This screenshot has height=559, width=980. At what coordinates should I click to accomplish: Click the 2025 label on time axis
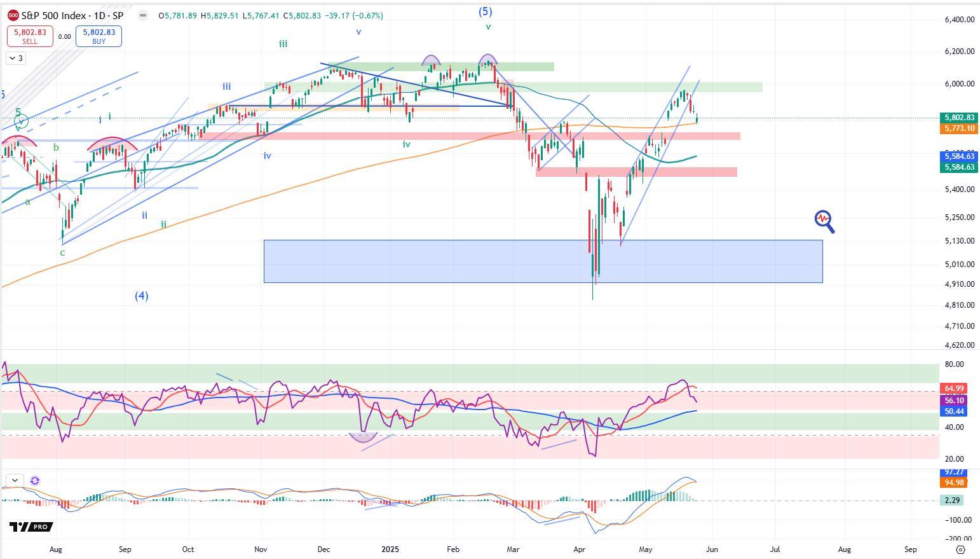[x=390, y=549]
